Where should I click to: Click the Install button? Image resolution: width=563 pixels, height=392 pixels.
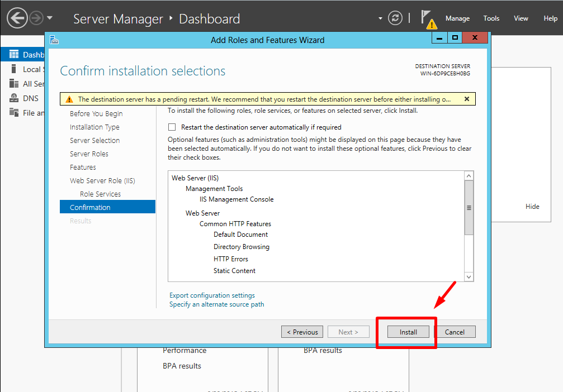[408, 332]
